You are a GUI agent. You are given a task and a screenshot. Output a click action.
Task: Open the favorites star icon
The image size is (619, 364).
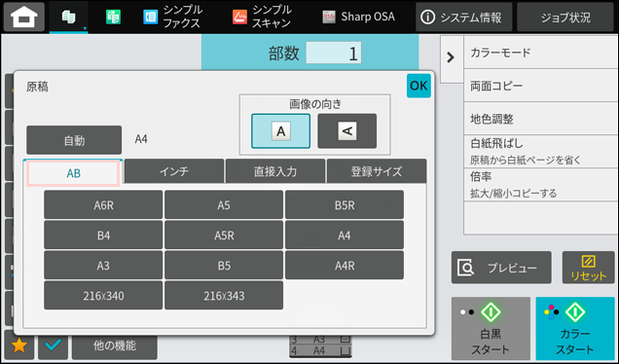18,346
